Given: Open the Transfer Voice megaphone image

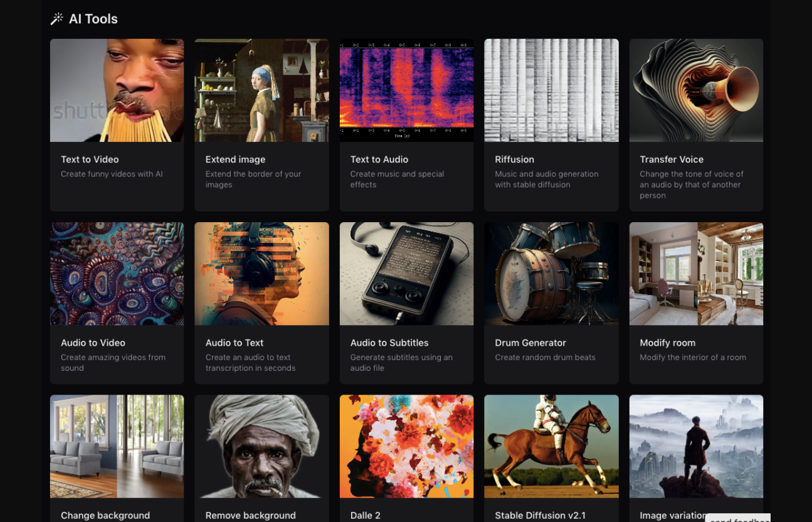Looking at the screenshot, I should [696, 90].
